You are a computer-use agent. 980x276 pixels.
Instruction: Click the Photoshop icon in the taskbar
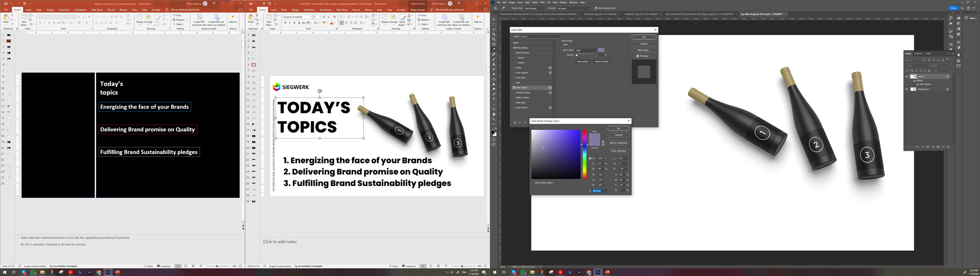click(x=598, y=272)
